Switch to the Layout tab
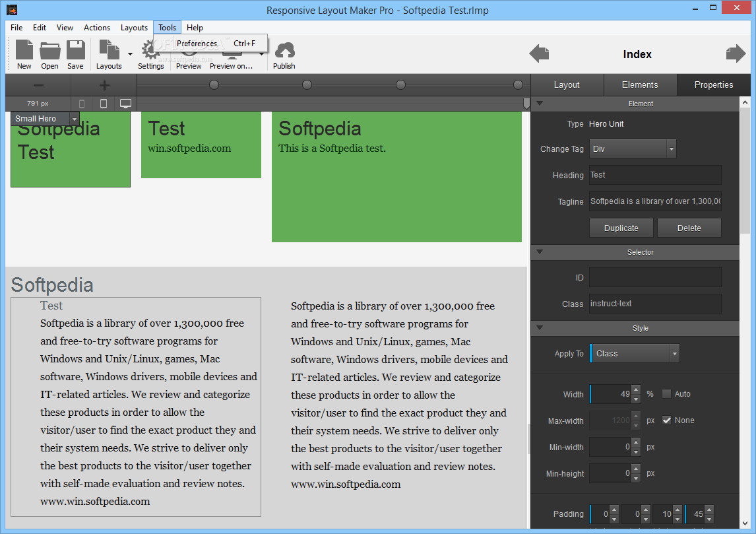This screenshot has height=534, width=756. tap(567, 85)
